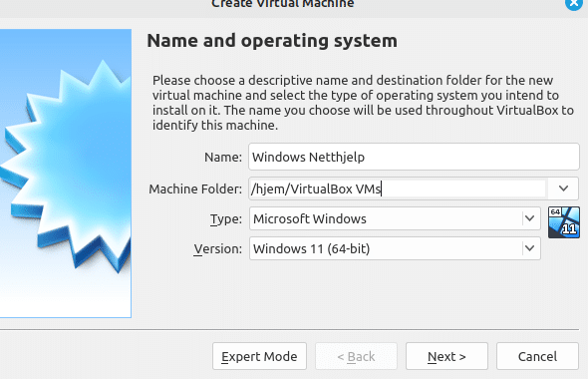Viewport: 588px width, 379px height.
Task: Switch to Expert Mode
Action: pyautogui.click(x=259, y=356)
